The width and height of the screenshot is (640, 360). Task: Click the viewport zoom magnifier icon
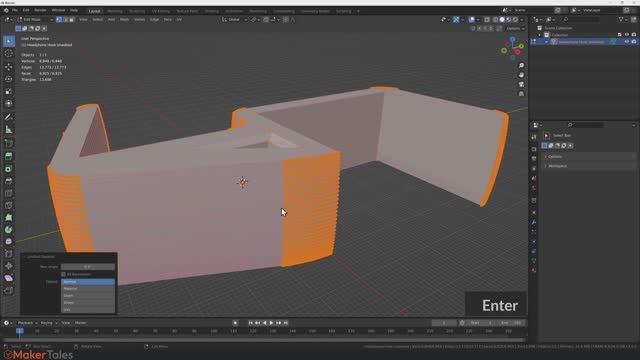[521, 66]
